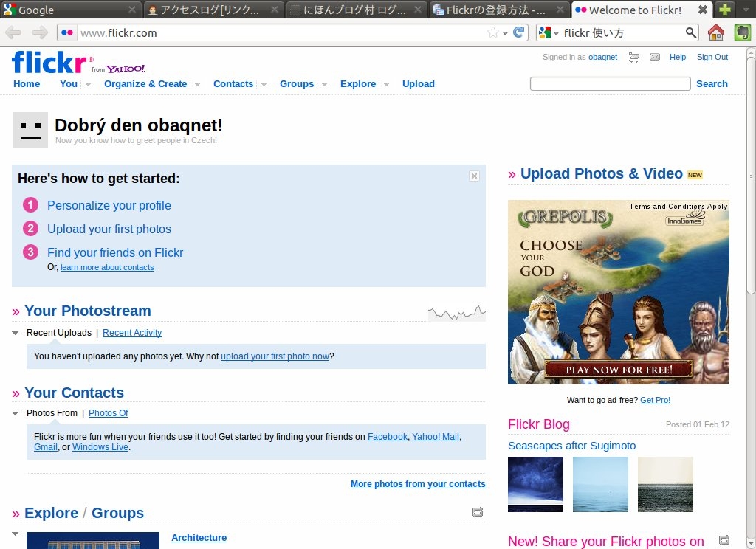
Task: Open the Contacts menu item
Action: (233, 84)
